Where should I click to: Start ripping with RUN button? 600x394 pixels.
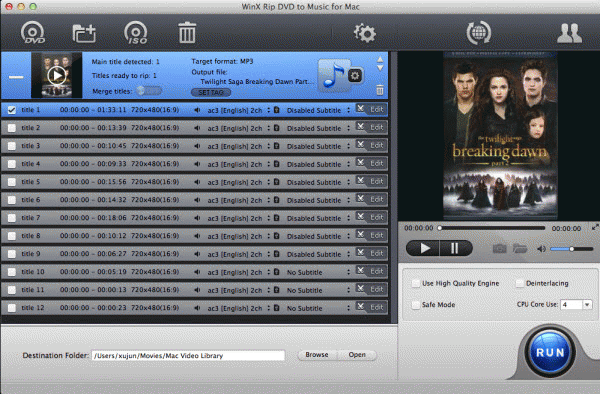549,352
